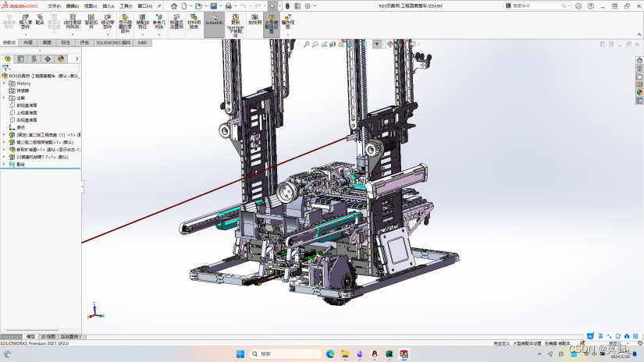The image size is (644, 362).
Task: Click the 新建运动算例 (New Motion Study) tool
Action: coord(176,22)
